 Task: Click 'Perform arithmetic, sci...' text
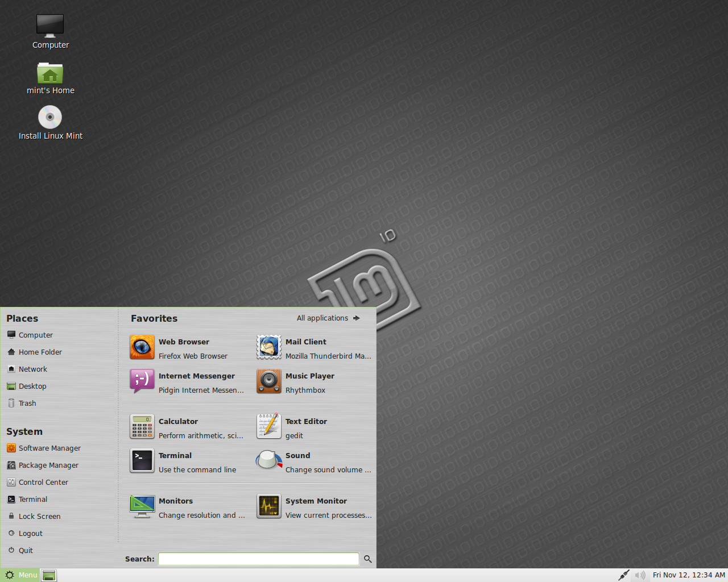(201, 436)
